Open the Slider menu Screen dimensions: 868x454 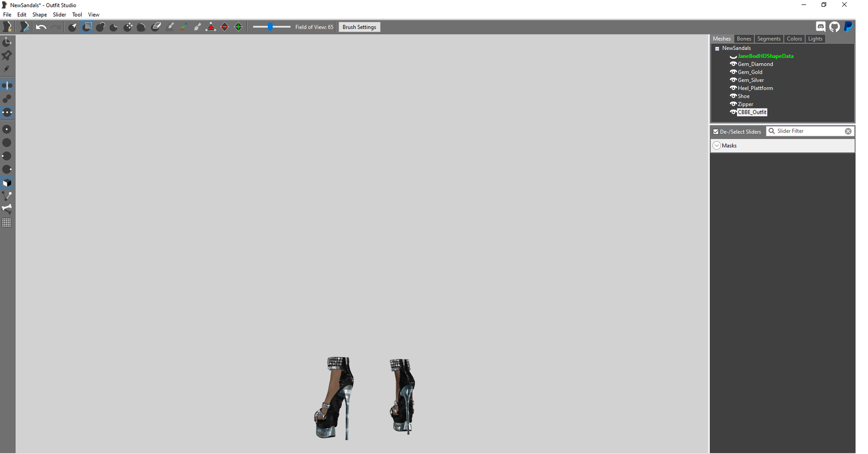coord(59,15)
